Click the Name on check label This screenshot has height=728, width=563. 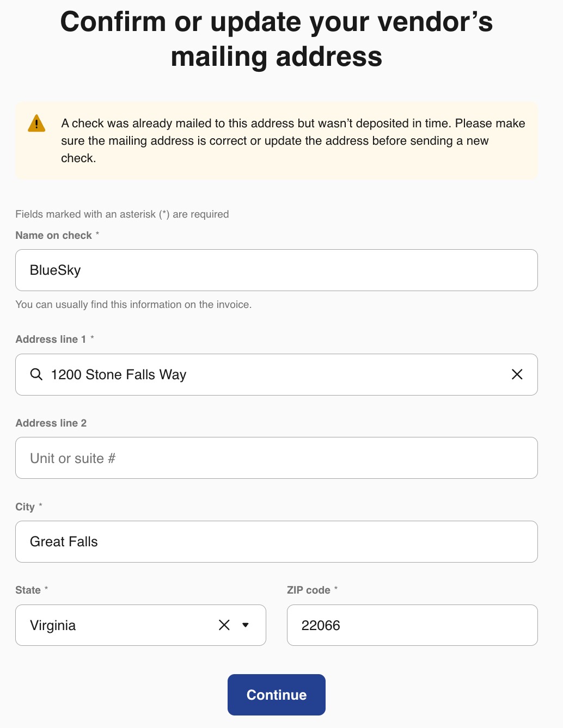[x=53, y=236]
